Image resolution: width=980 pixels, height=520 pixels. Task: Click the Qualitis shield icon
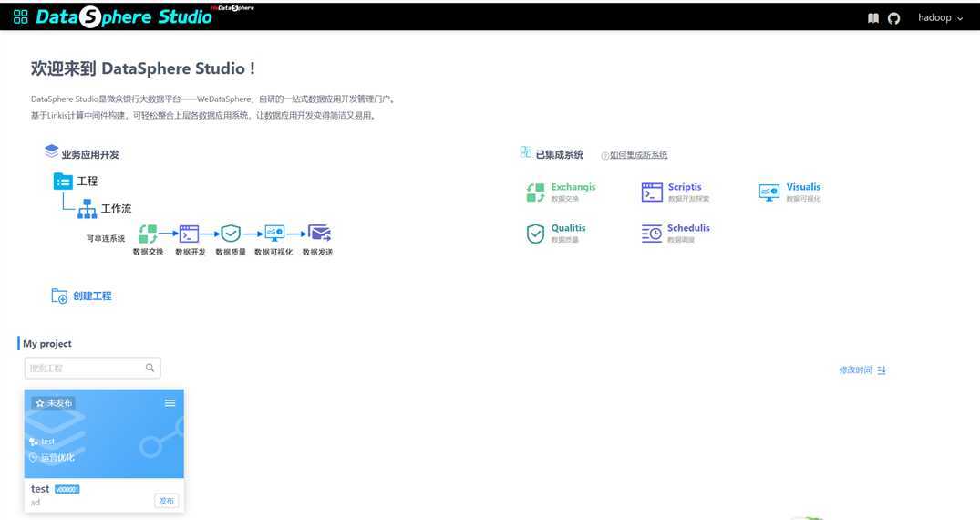tap(536, 234)
